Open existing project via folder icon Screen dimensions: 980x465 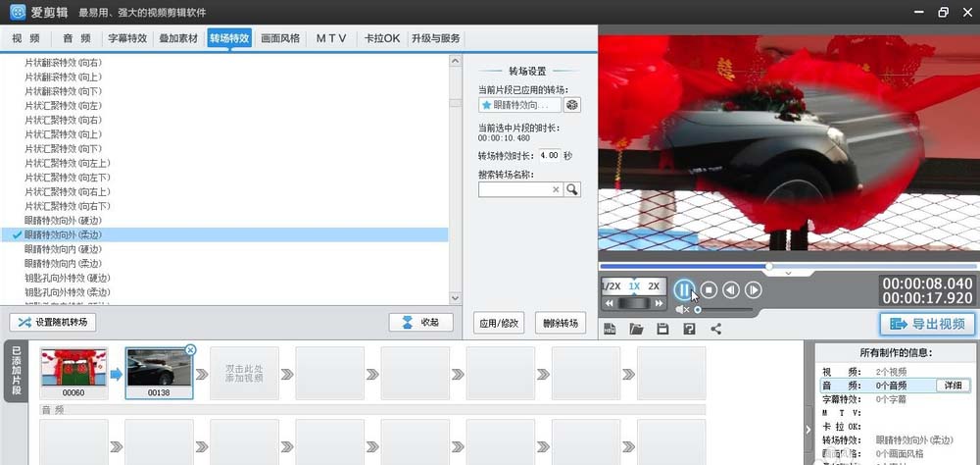[x=636, y=329]
